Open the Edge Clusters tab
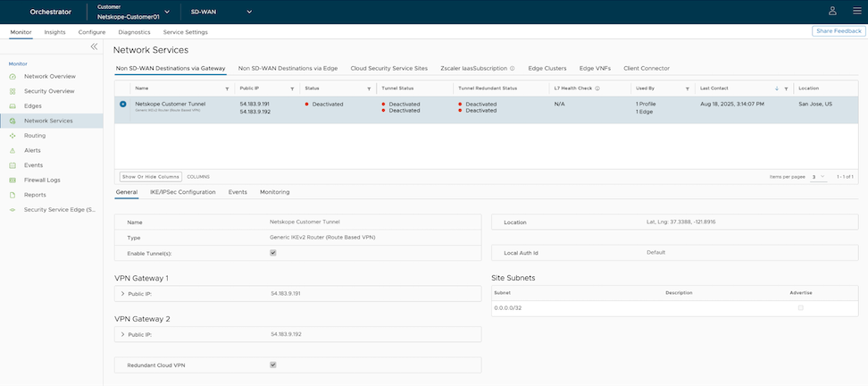This screenshot has height=386, width=868. point(547,68)
